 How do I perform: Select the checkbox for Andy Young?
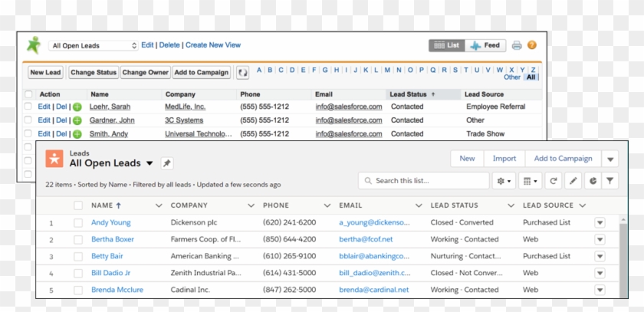point(78,223)
